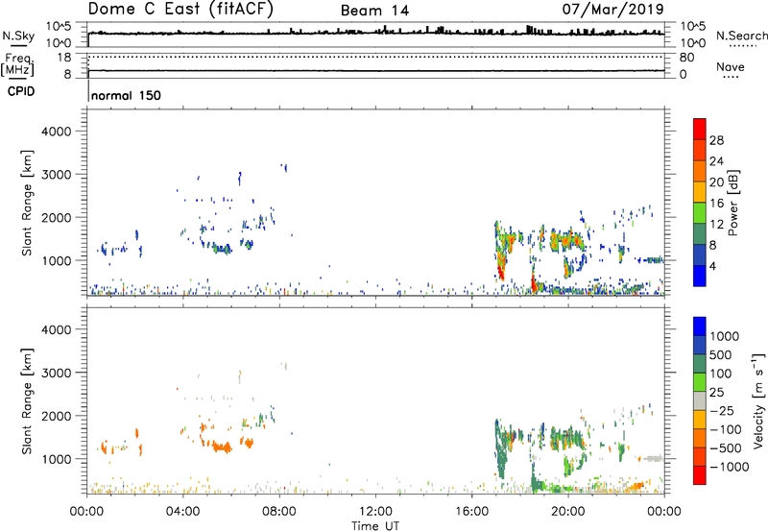Select the "normal 150" CPID text
Screen dimensions: 768x532
point(126,95)
